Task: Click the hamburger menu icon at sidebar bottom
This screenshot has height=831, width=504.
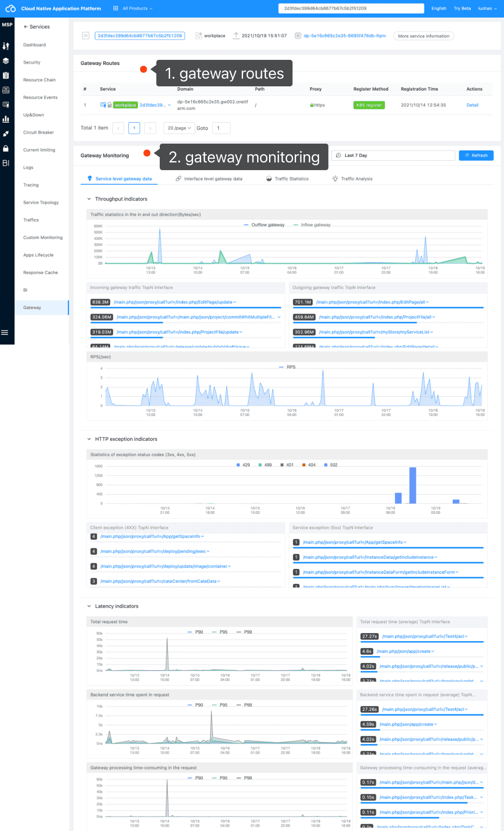Action: 5,333
